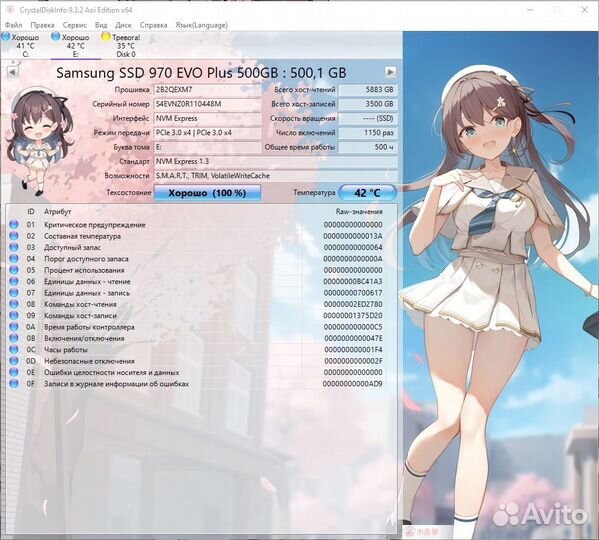Click status orb for Порог доступного запаса

click(14, 259)
